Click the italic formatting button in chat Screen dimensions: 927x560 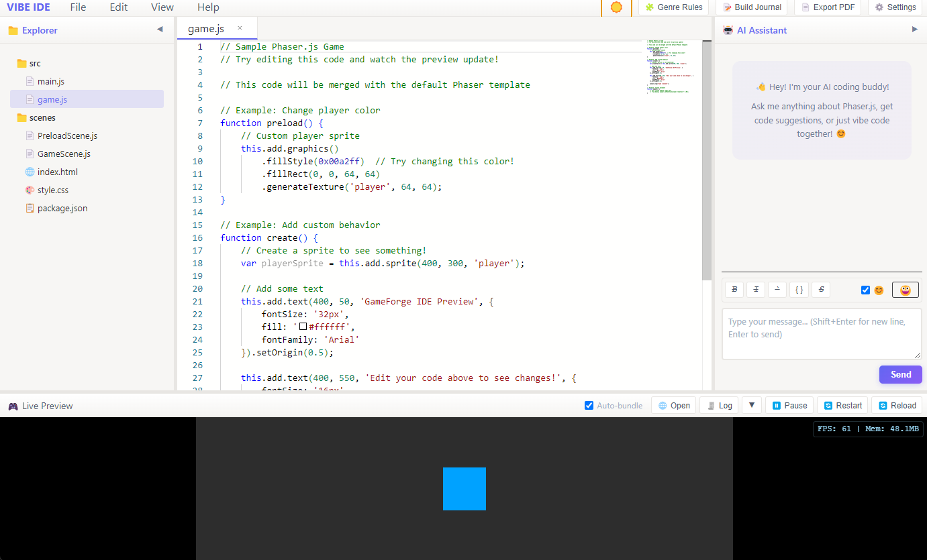coord(756,290)
